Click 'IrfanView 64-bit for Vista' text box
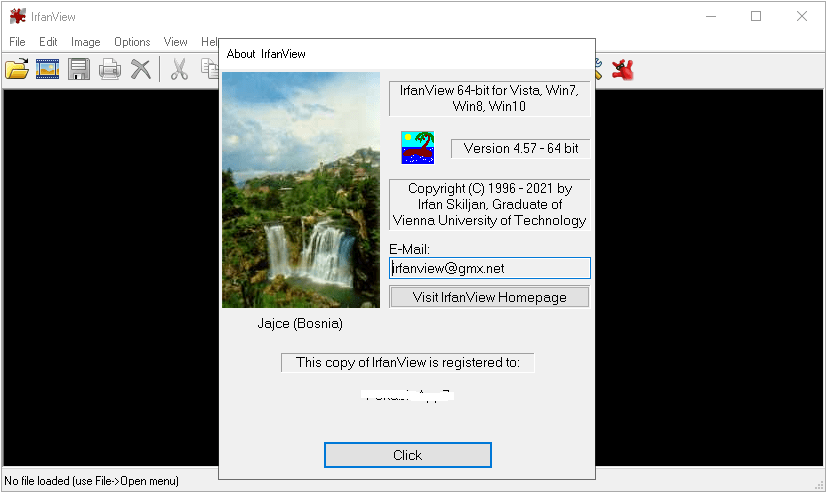Image resolution: width=827 pixels, height=494 pixels. 489,98
